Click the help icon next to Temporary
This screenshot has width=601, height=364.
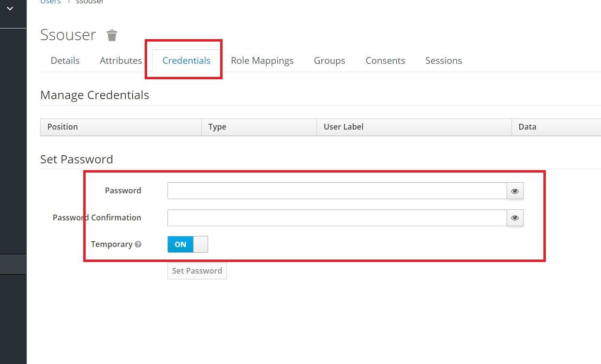click(x=138, y=245)
